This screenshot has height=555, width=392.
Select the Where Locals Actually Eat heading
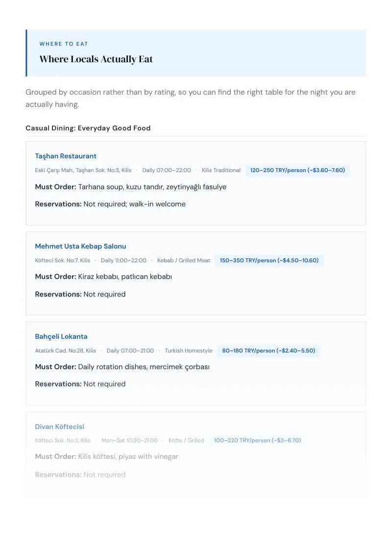96,59
